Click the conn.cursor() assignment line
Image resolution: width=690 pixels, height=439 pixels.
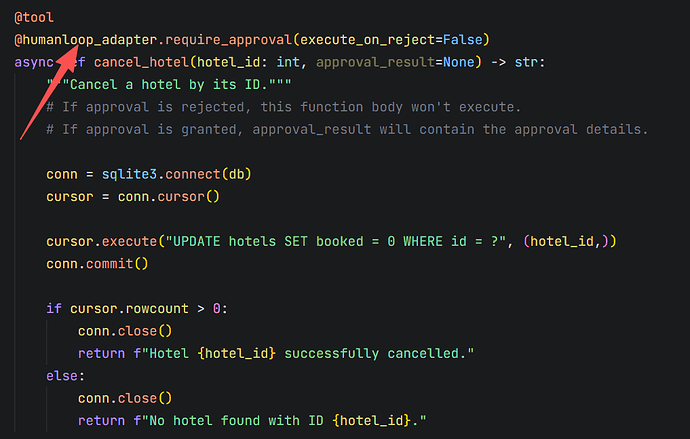click(x=132, y=196)
